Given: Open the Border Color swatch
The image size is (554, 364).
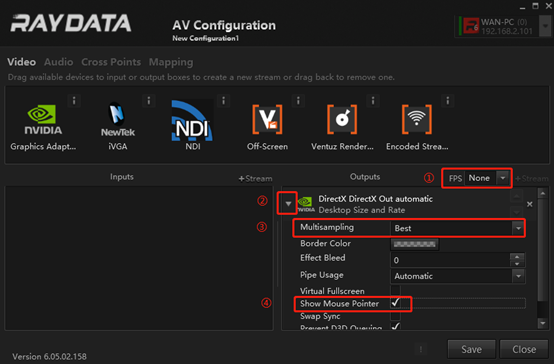Looking at the screenshot, I should [x=414, y=244].
